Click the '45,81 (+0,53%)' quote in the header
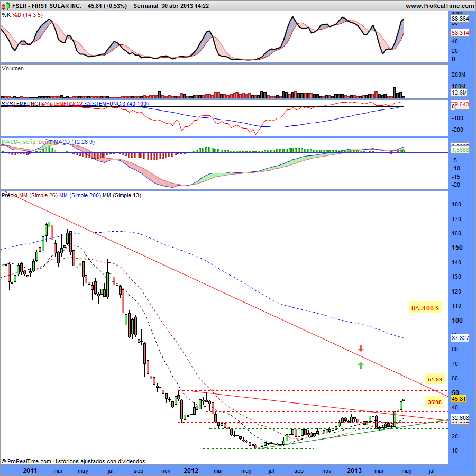 pyautogui.click(x=107, y=6)
